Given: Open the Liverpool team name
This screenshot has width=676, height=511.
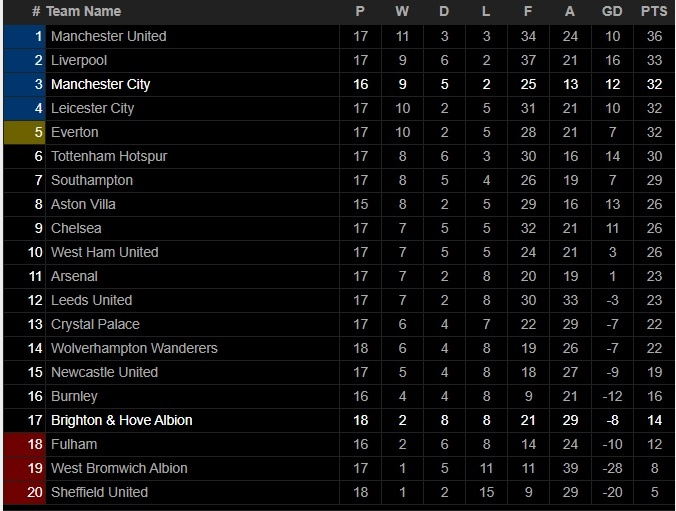Looking at the screenshot, I should [x=79, y=60].
